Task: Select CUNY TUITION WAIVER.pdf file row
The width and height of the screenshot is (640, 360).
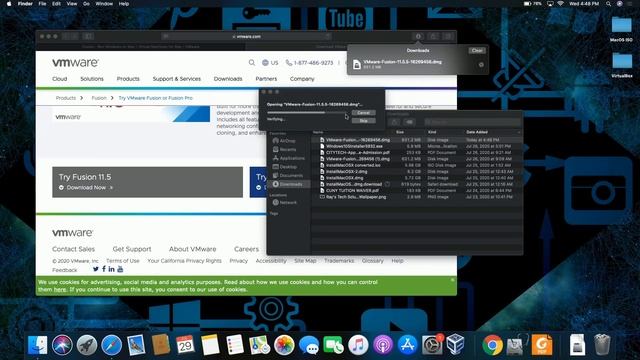Action: (x=417, y=191)
